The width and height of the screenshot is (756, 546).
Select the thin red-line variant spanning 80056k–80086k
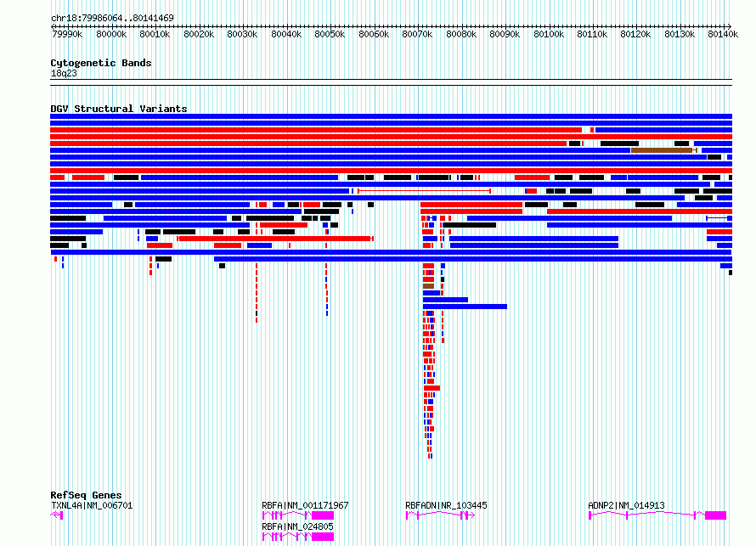click(424, 191)
